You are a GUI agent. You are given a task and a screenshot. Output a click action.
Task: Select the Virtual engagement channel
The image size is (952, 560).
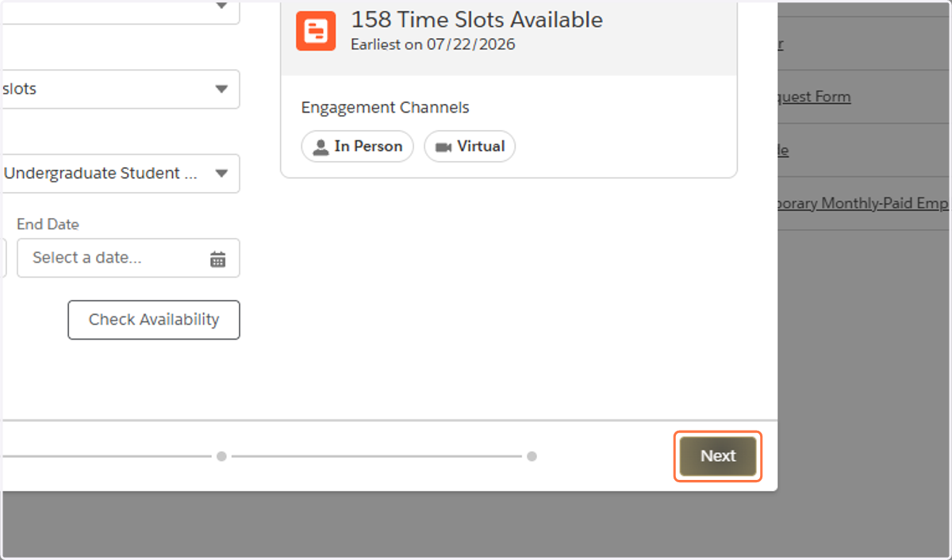470,146
